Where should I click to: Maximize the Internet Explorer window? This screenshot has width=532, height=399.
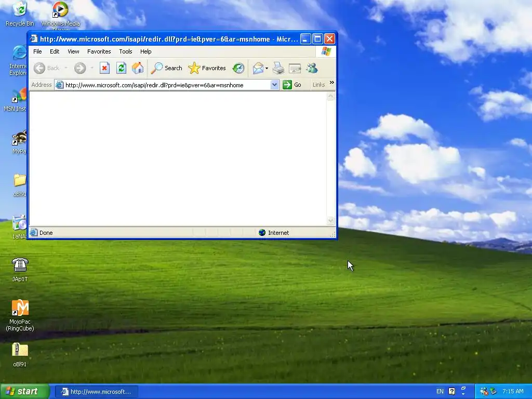click(x=317, y=38)
